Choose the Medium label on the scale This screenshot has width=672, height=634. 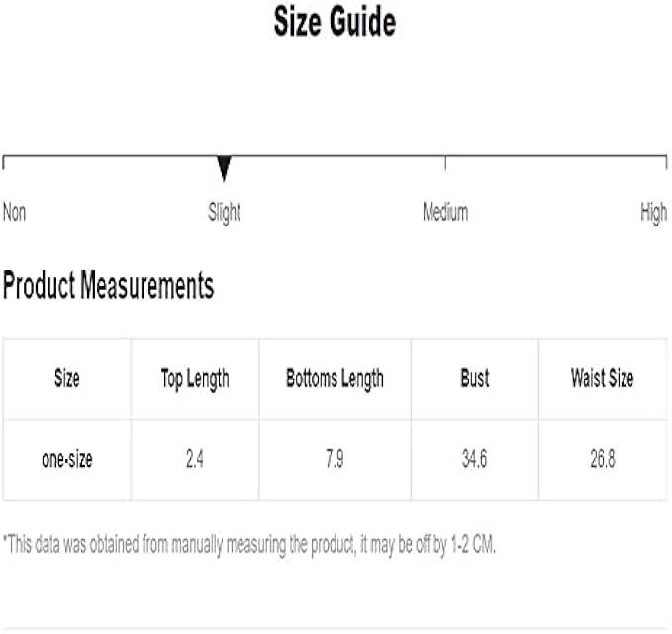pos(445,212)
